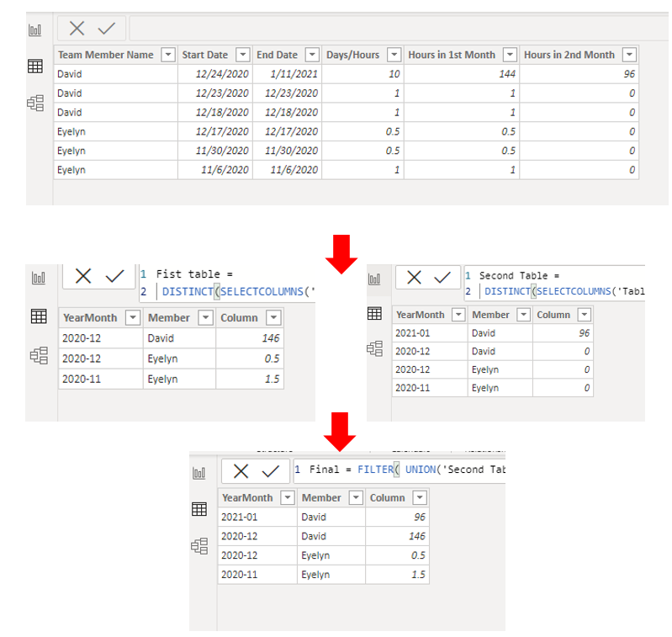672x637 pixels.
Task: Select 2020-11 cell in Fist table
Action: (x=101, y=379)
